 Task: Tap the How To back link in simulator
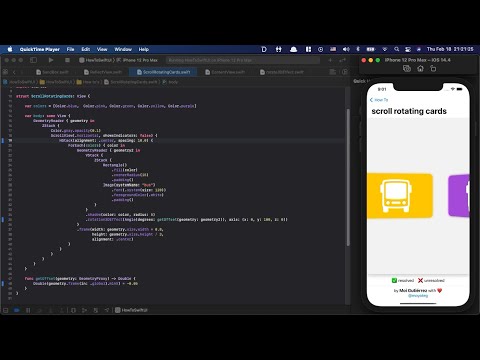[379, 100]
